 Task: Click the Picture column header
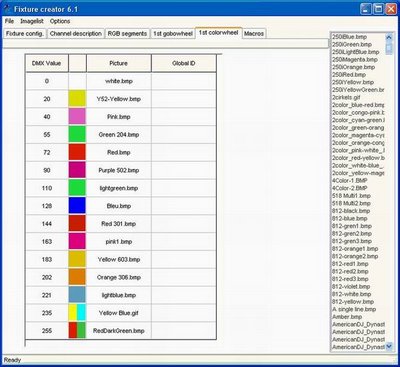(119, 63)
